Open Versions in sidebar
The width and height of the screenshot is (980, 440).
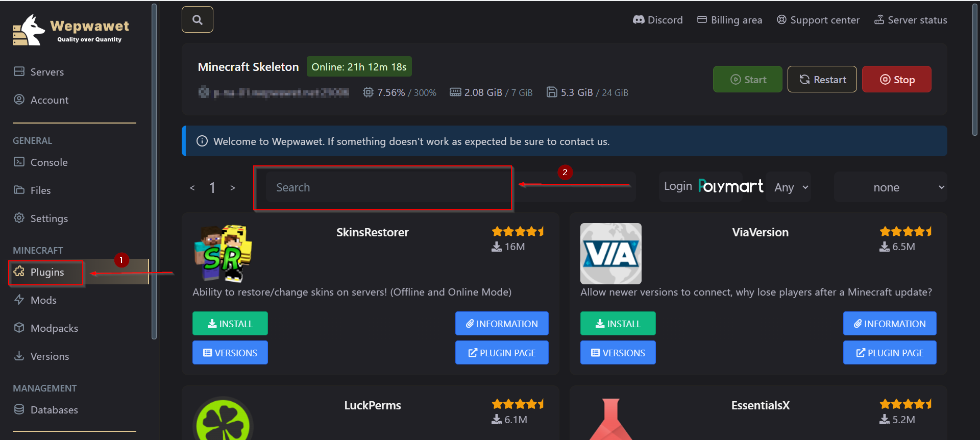41,356
